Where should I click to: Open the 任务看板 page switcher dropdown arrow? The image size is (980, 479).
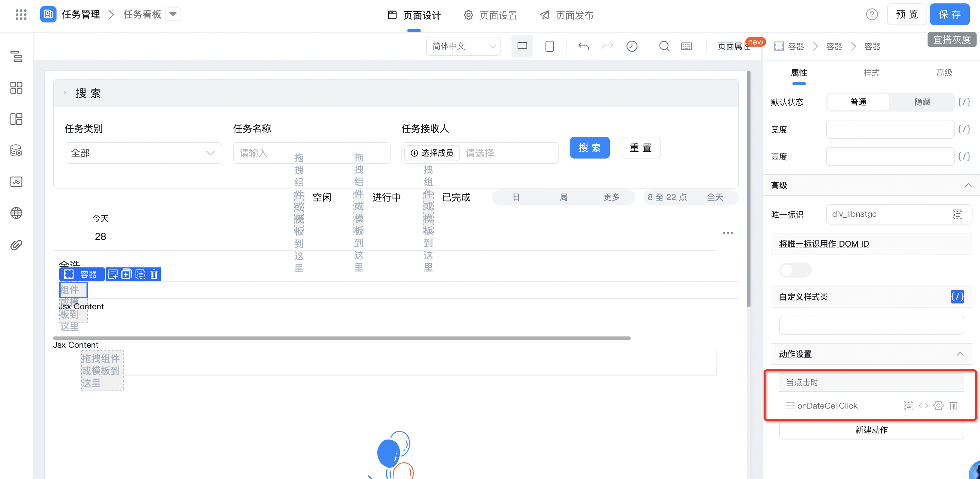coord(173,14)
